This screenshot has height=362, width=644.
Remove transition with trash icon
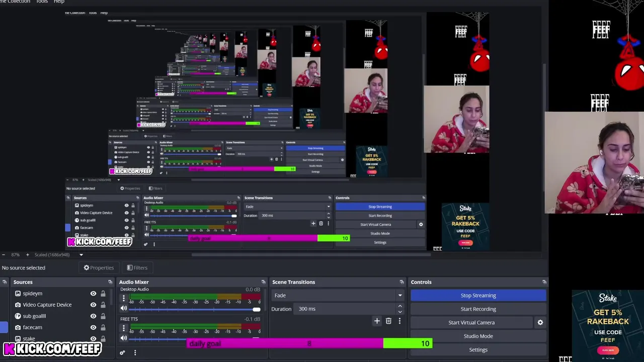click(388, 321)
